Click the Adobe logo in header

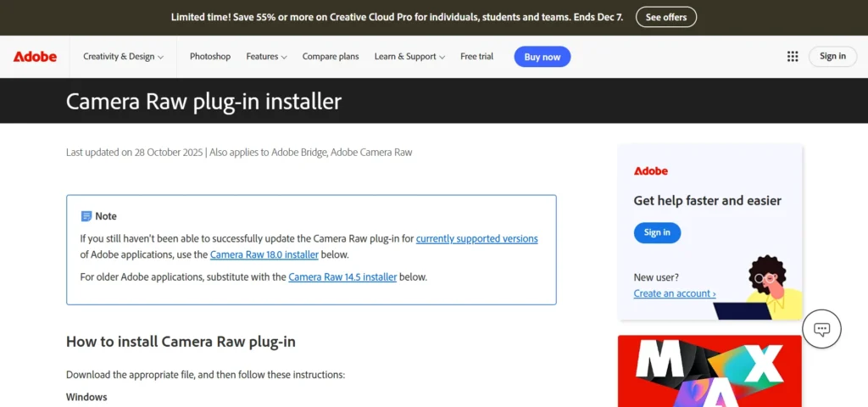point(35,57)
